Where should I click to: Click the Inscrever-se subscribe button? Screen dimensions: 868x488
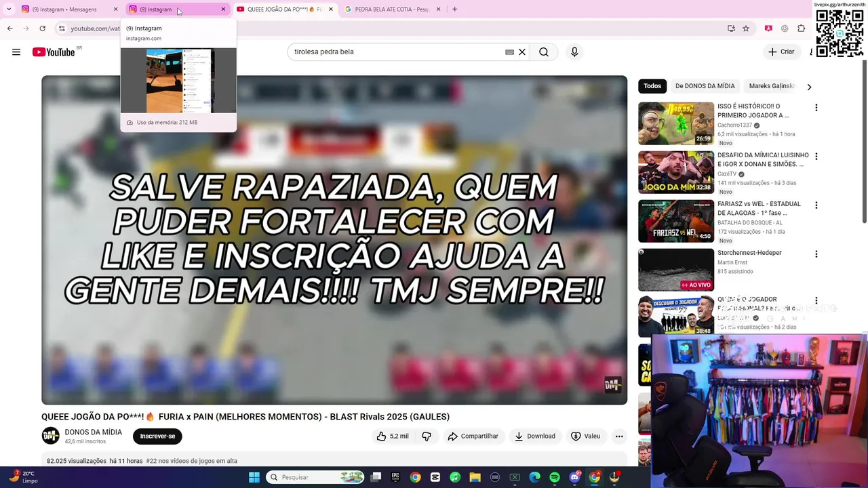point(157,436)
